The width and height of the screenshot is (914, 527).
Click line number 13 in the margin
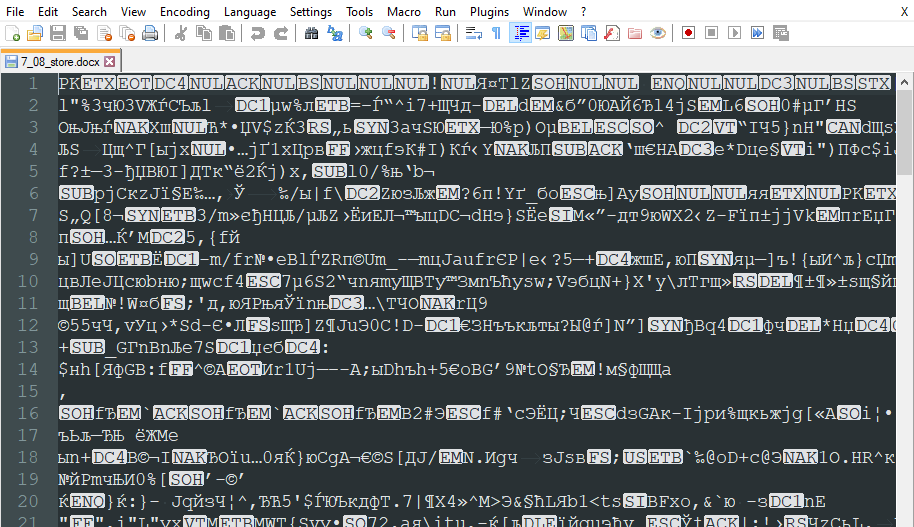coord(28,347)
